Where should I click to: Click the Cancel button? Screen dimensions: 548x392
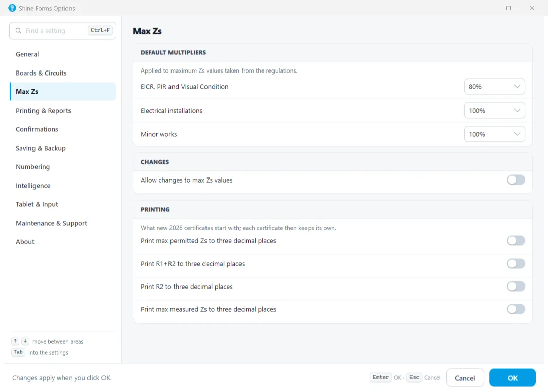coord(465,378)
